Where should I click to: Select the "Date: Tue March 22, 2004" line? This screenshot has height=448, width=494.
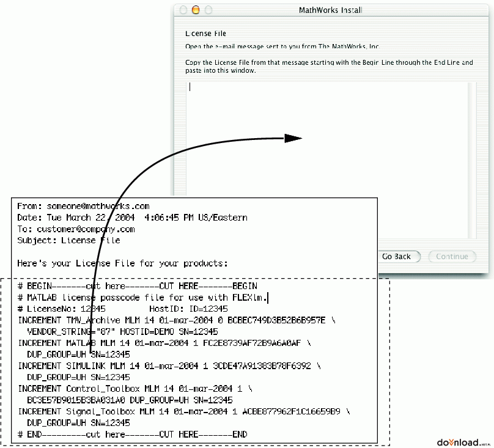[x=132, y=218]
